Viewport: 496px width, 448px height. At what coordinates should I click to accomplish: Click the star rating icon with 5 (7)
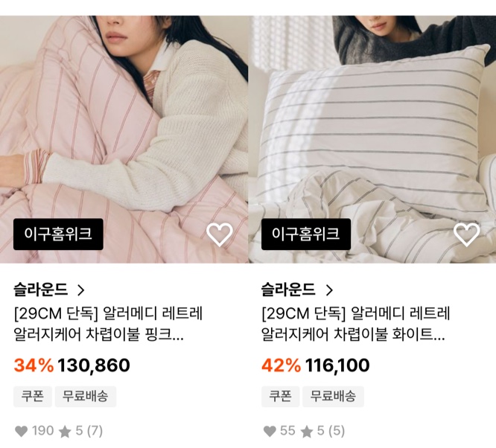tap(65, 432)
